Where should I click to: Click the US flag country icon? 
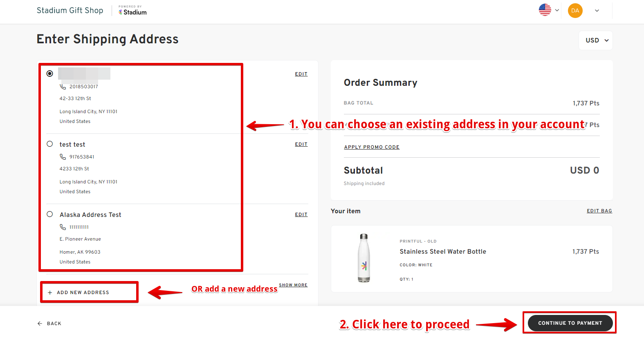(x=545, y=10)
